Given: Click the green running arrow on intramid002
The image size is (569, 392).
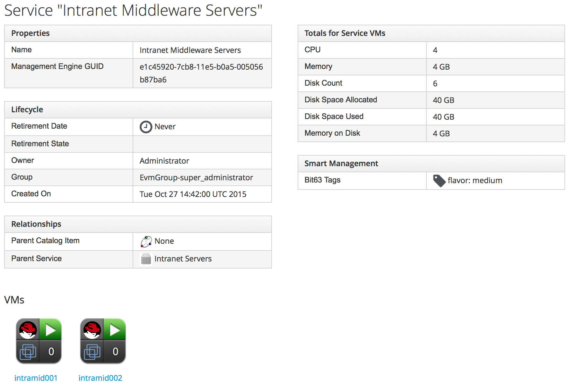Looking at the screenshot, I should tap(115, 330).
